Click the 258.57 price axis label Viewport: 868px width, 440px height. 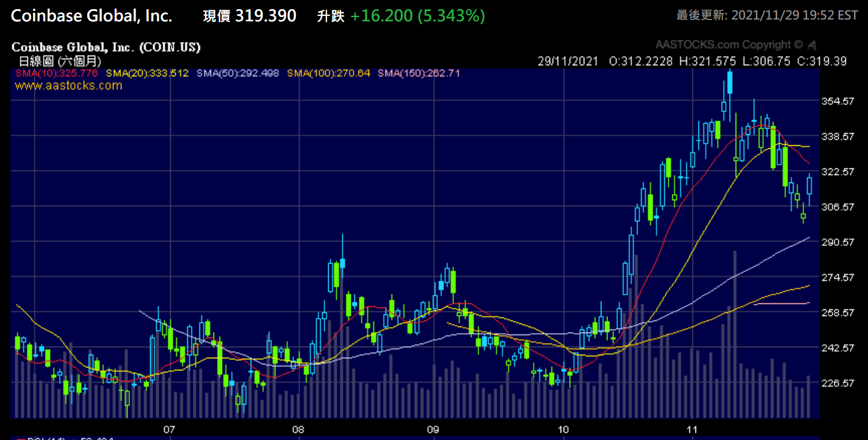837,312
